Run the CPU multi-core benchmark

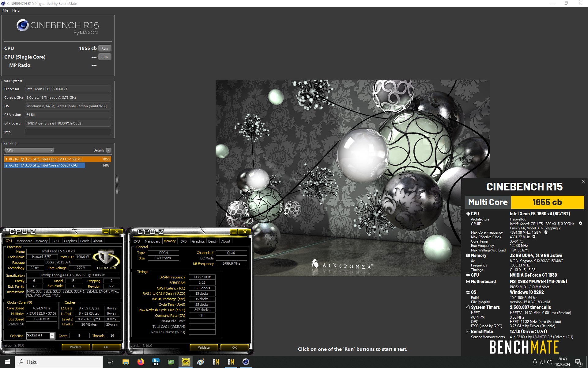[x=104, y=48]
